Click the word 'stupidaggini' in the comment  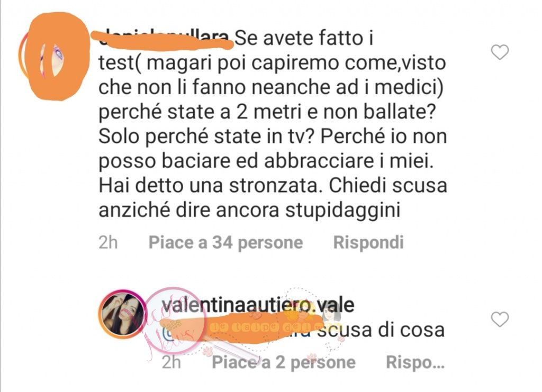coord(342,211)
